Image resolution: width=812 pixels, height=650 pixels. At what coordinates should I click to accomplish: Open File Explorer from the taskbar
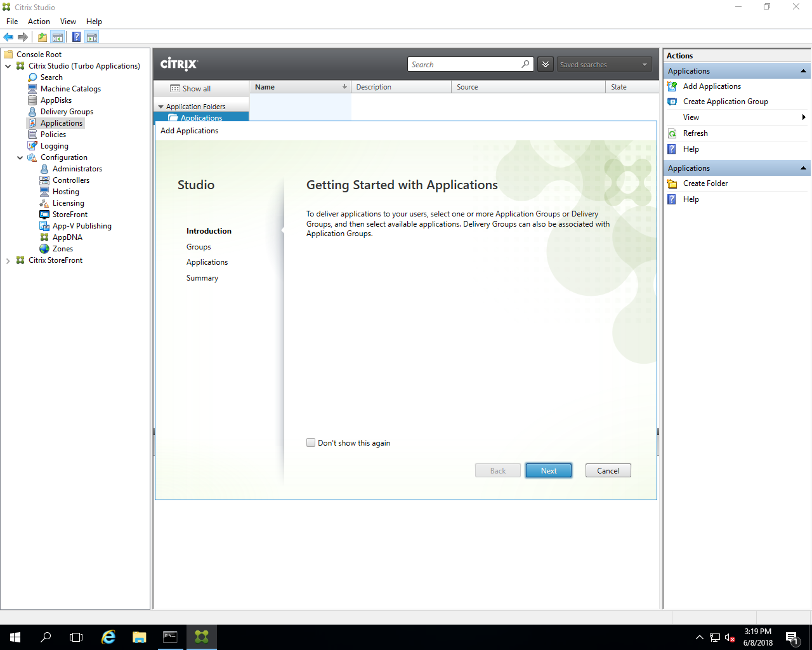tap(139, 637)
